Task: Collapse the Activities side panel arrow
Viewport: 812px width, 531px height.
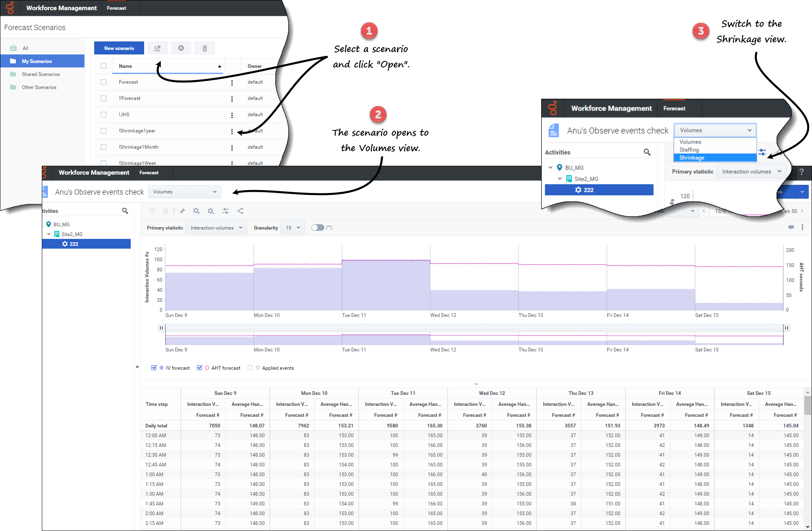Action: (137, 367)
